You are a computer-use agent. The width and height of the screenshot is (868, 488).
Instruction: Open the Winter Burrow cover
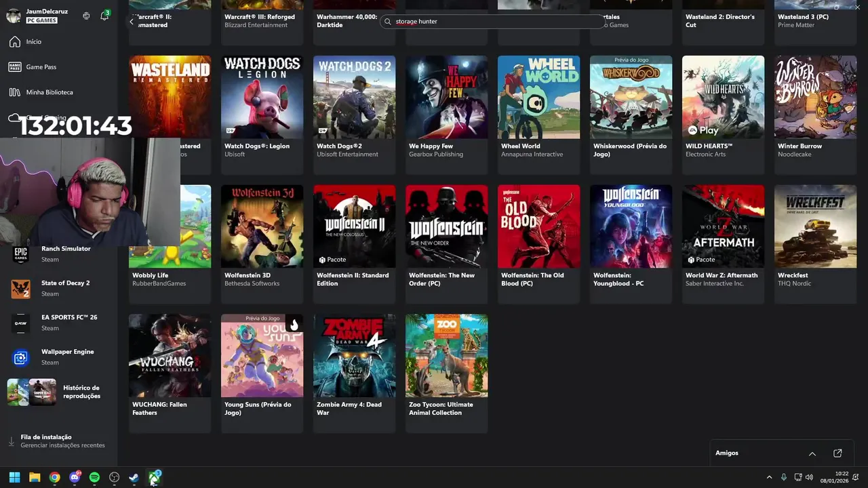pyautogui.click(x=815, y=97)
